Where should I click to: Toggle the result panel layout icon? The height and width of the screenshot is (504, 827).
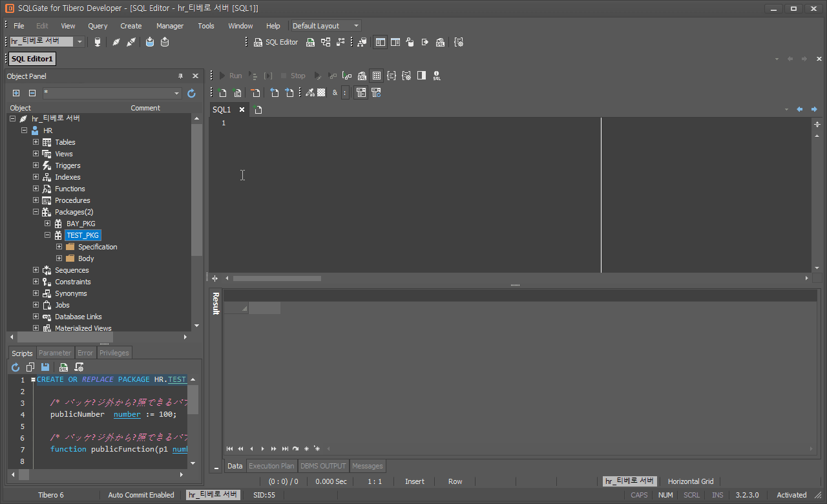pos(361,92)
